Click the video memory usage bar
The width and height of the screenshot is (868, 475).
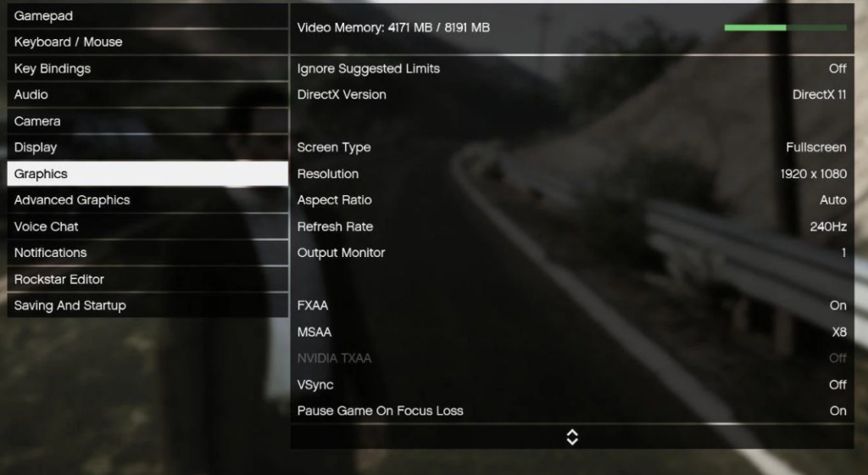coord(785,28)
